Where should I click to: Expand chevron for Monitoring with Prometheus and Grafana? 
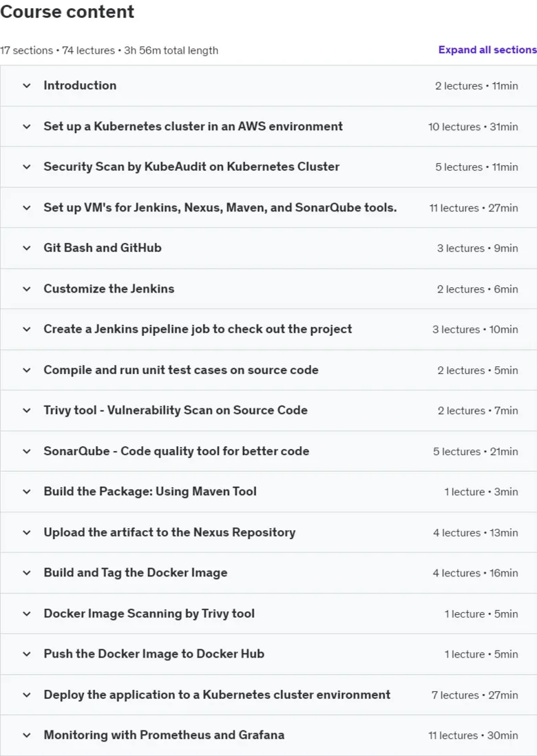tap(27, 735)
